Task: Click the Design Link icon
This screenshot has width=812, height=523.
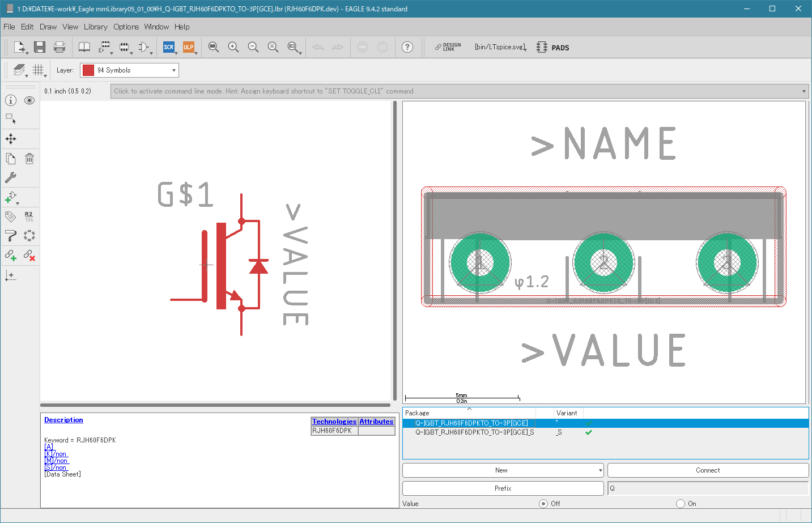Action: (448, 47)
